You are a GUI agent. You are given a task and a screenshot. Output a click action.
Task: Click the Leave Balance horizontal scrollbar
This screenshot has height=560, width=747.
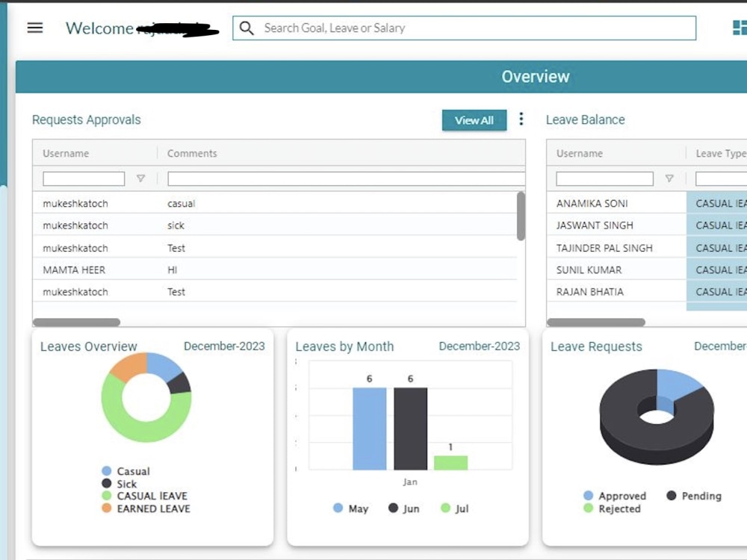596,323
